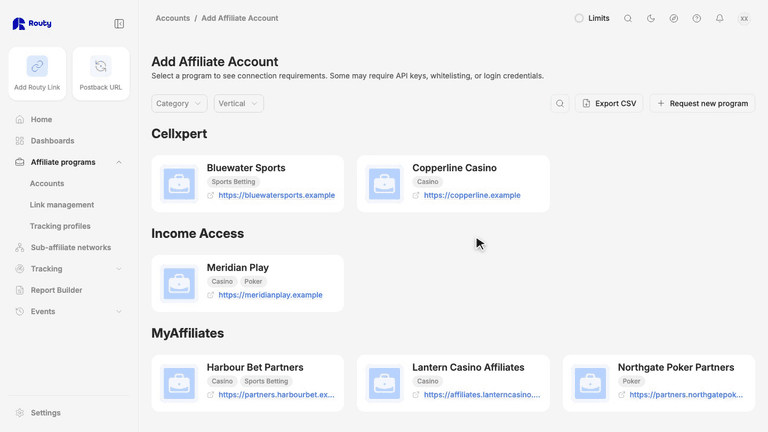Click Accounts breadcrumb link
Screen dimensions: 768x432
tap(172, 18)
